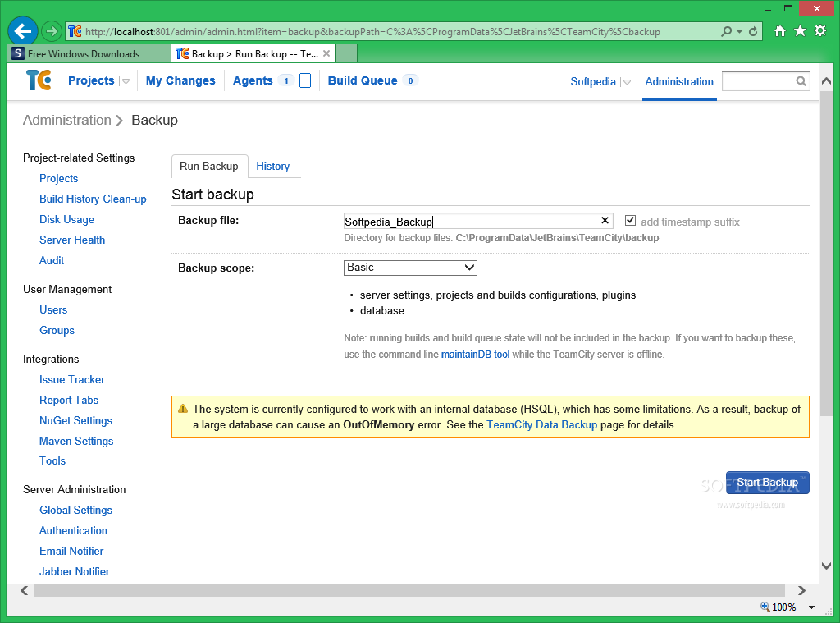Image resolution: width=840 pixels, height=623 pixels.
Task: Open Report Tabs sidebar link
Action: point(69,400)
